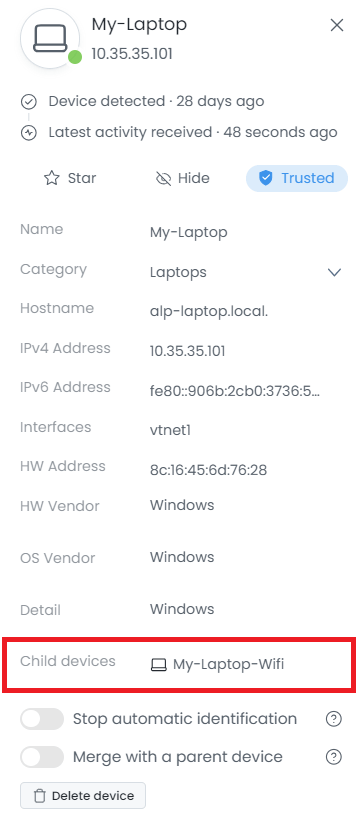Select the truncated IPv6 address value
Image resolution: width=363 pixels, height=817 pixels.
coord(234,391)
